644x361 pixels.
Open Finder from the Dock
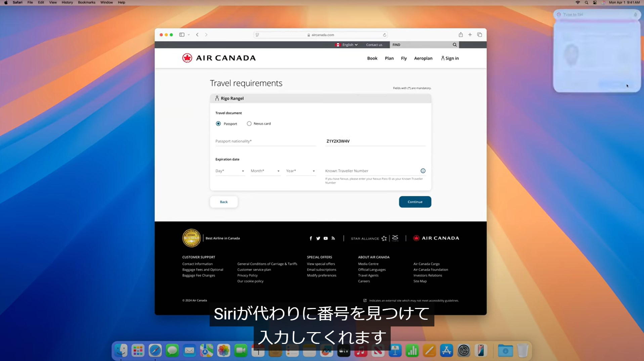121,351
